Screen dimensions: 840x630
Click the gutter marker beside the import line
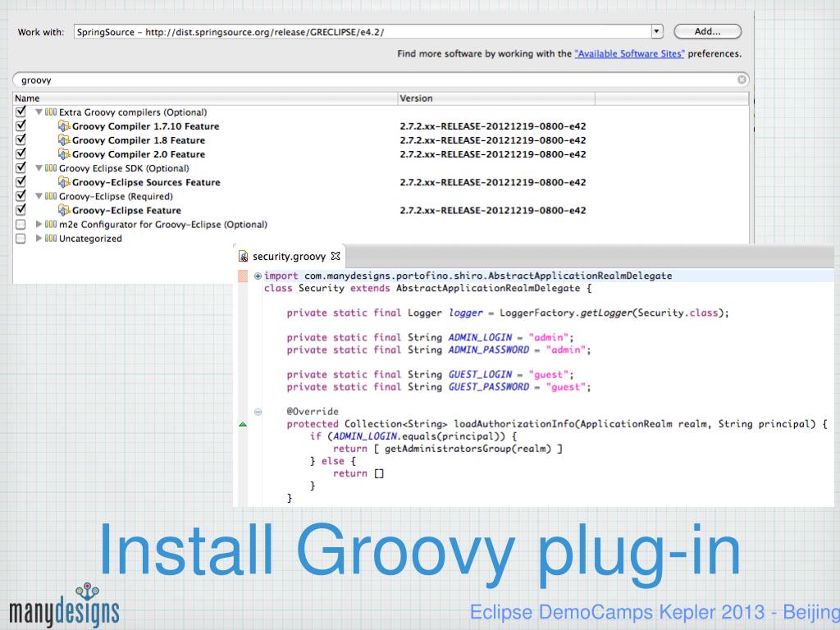(243, 276)
